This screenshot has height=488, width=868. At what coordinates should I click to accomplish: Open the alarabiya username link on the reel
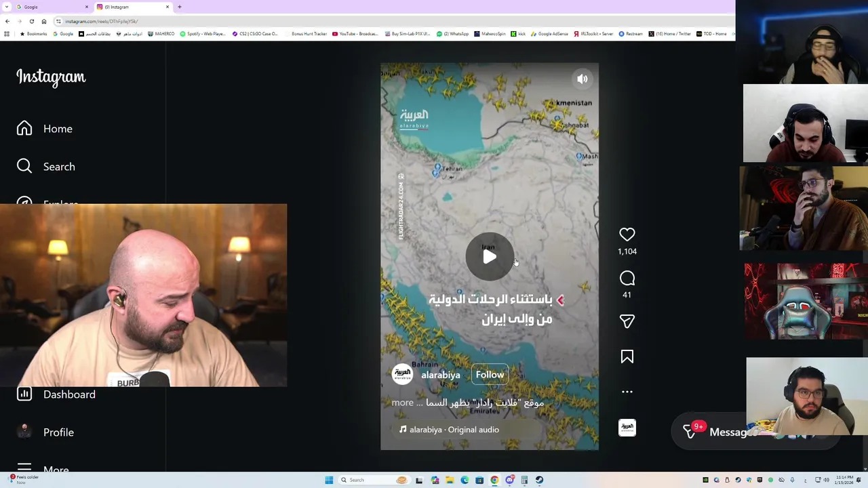(441, 375)
